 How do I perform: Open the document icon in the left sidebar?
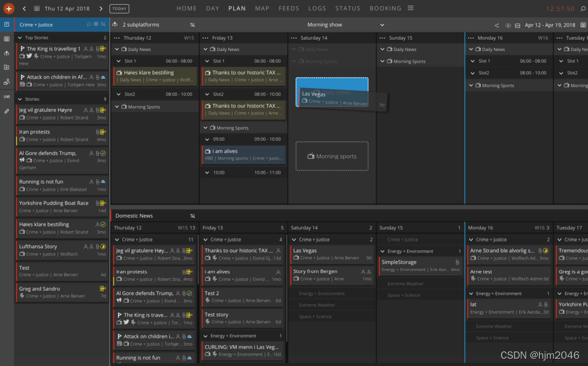7,67
